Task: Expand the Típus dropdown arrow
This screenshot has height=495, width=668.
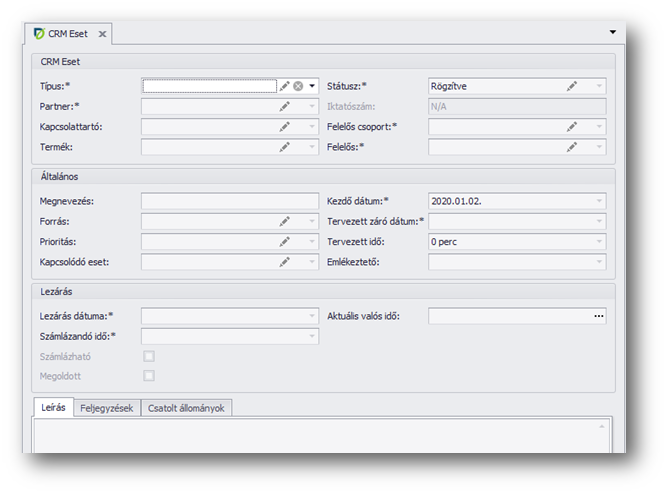Action: click(311, 87)
